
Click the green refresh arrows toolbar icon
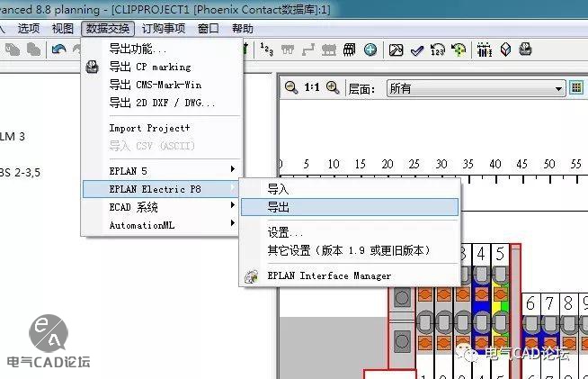pos(459,50)
